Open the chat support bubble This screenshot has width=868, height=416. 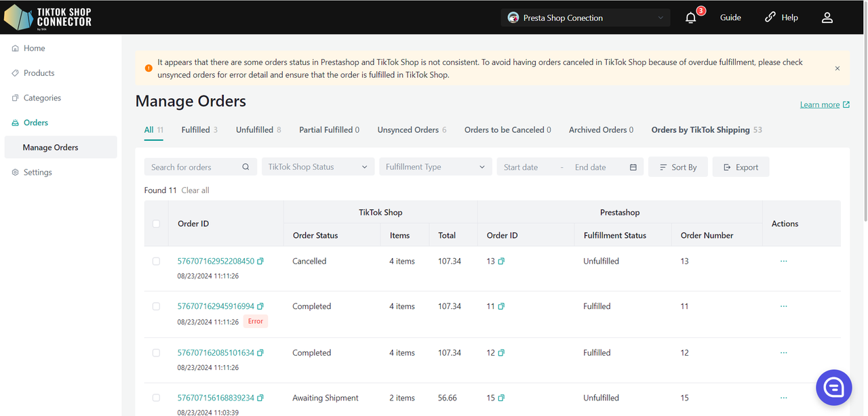[833, 388]
